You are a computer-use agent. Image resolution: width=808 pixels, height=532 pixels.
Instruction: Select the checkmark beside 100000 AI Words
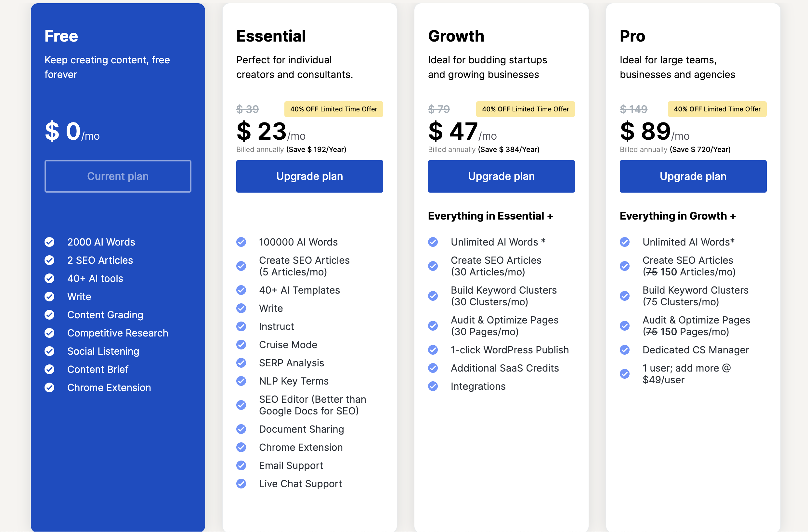pyautogui.click(x=241, y=242)
